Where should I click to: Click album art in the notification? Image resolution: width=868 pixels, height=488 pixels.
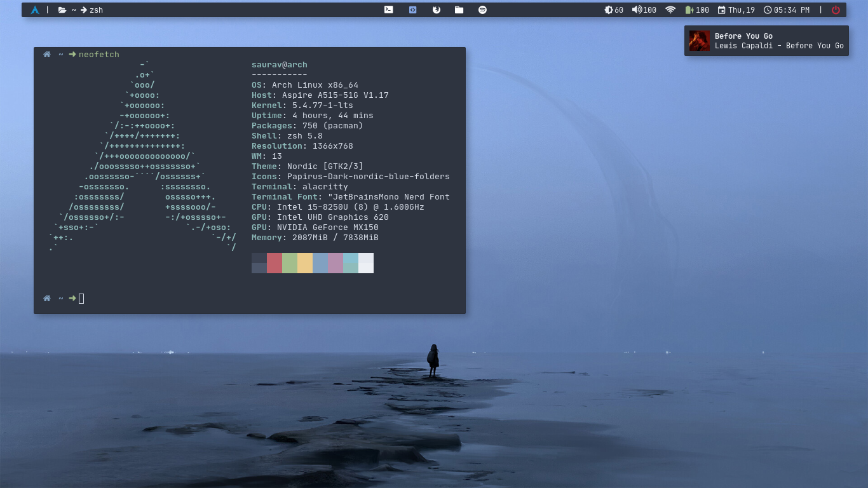[700, 41]
